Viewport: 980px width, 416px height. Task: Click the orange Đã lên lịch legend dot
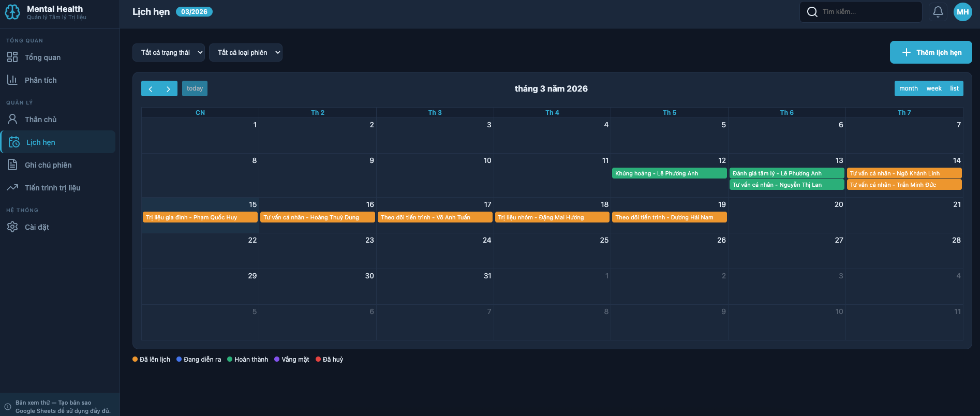135,359
